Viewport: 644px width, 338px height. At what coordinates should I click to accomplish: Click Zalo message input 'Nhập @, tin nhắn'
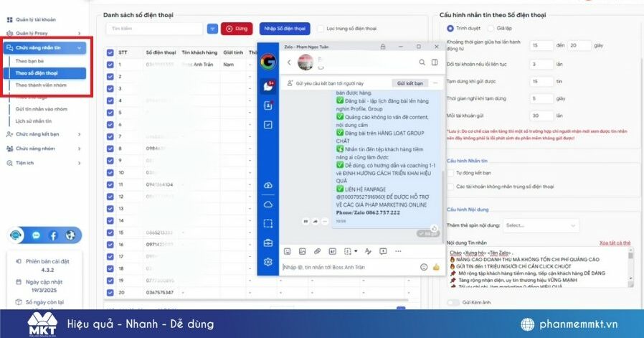coord(349,267)
